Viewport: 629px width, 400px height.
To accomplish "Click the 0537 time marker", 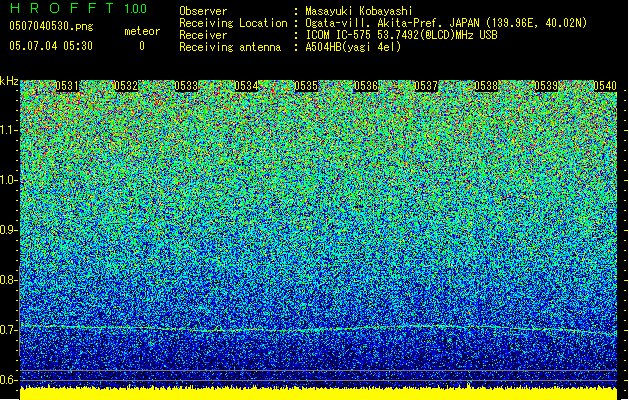I will pos(426,86).
